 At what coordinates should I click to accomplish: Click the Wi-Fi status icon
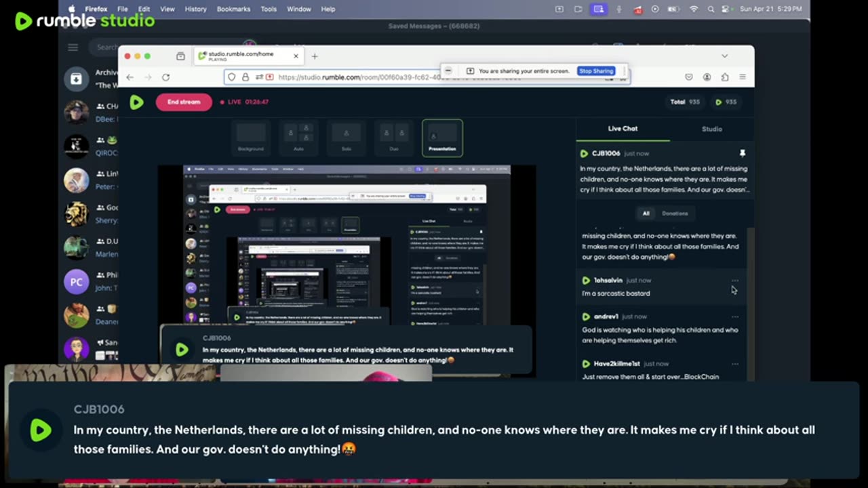[x=694, y=9]
